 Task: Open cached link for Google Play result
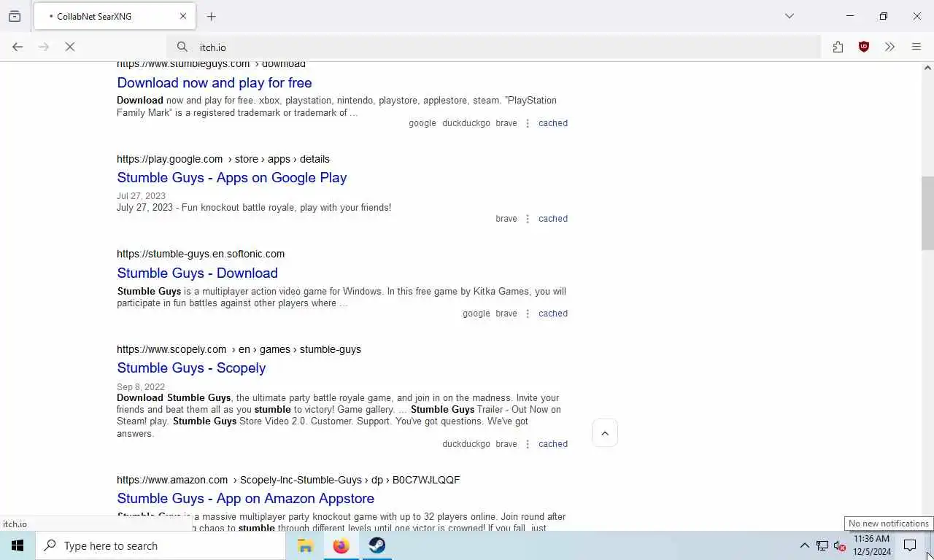click(553, 219)
